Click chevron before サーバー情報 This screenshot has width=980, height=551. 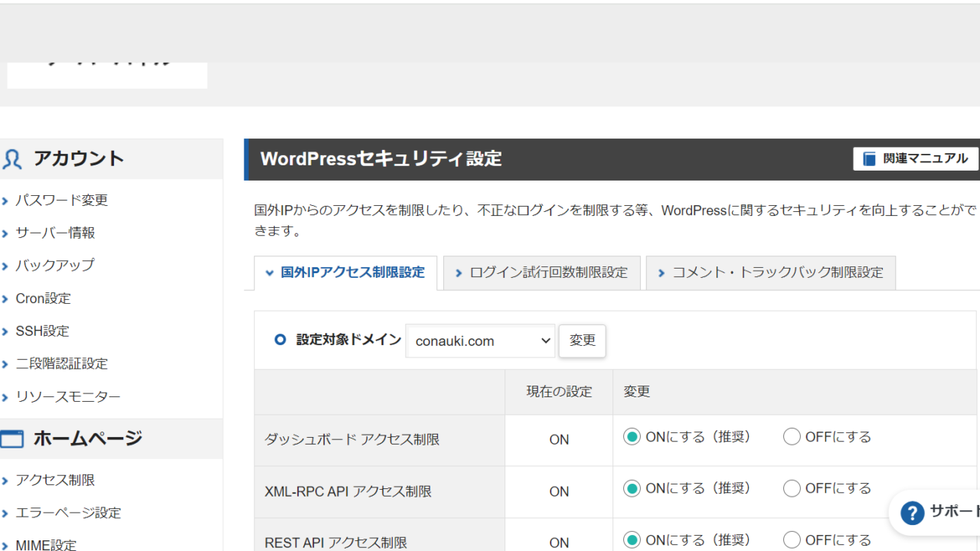(5, 233)
